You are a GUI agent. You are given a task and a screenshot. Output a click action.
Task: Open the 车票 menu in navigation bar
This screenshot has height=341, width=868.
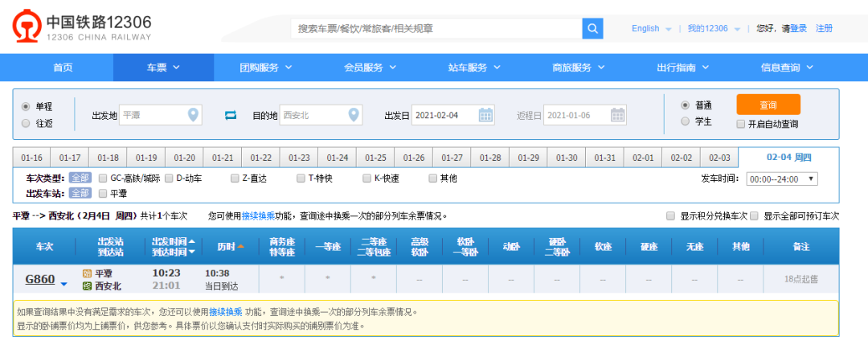pos(163,68)
